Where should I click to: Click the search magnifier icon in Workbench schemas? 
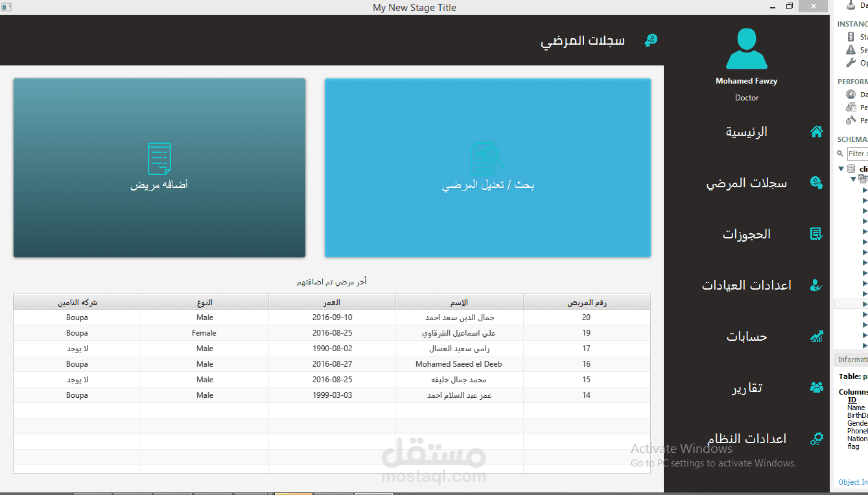840,154
